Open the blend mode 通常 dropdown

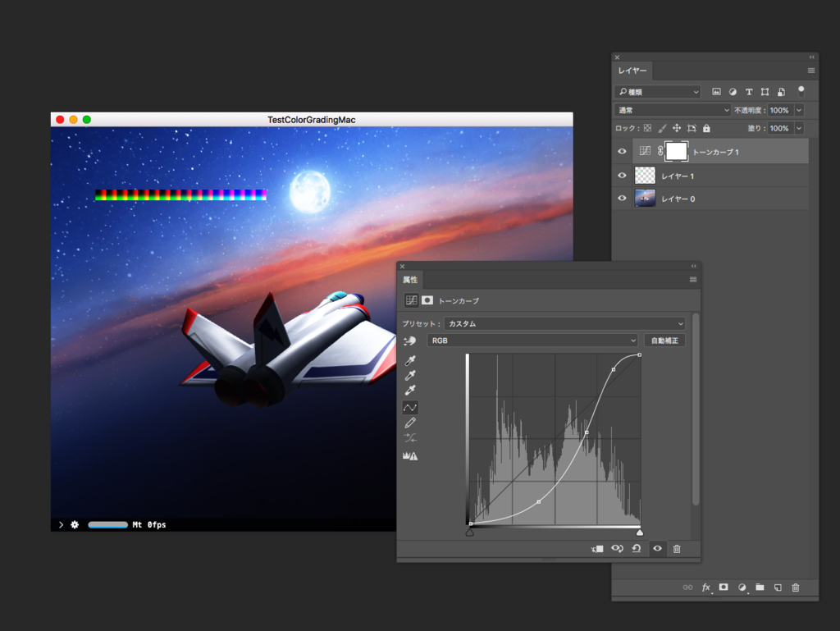tap(673, 110)
